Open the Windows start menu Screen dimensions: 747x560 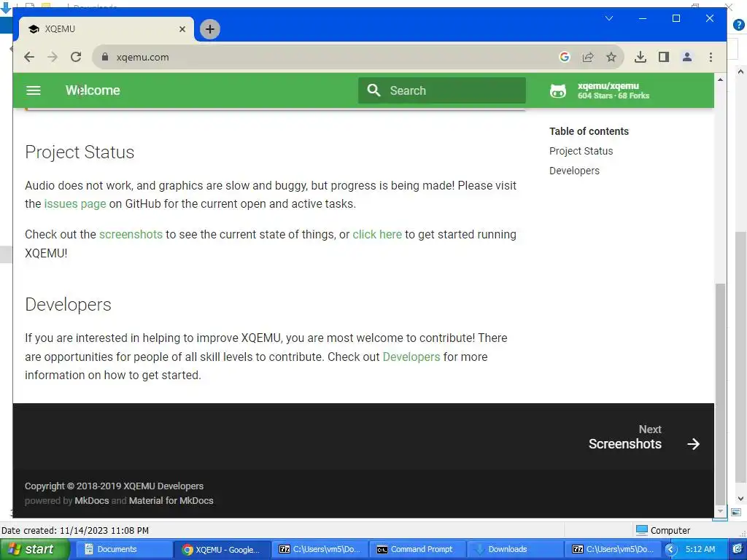point(35,549)
